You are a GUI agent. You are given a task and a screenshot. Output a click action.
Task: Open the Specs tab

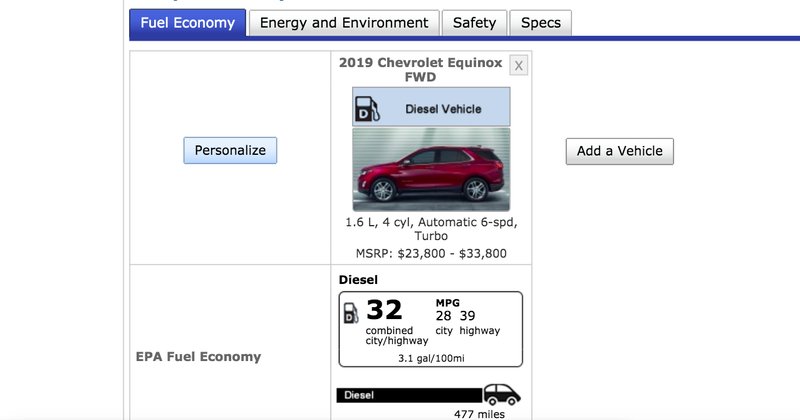[541, 23]
